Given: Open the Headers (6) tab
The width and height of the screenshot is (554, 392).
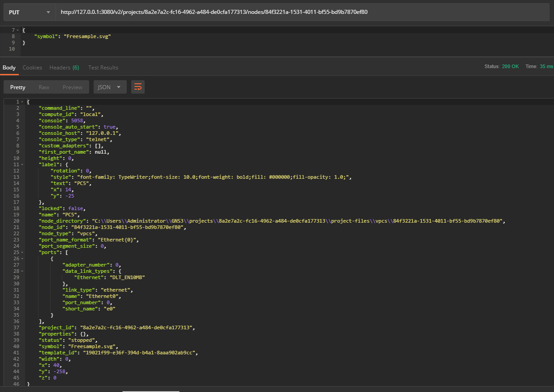Looking at the screenshot, I should pyautogui.click(x=64, y=67).
